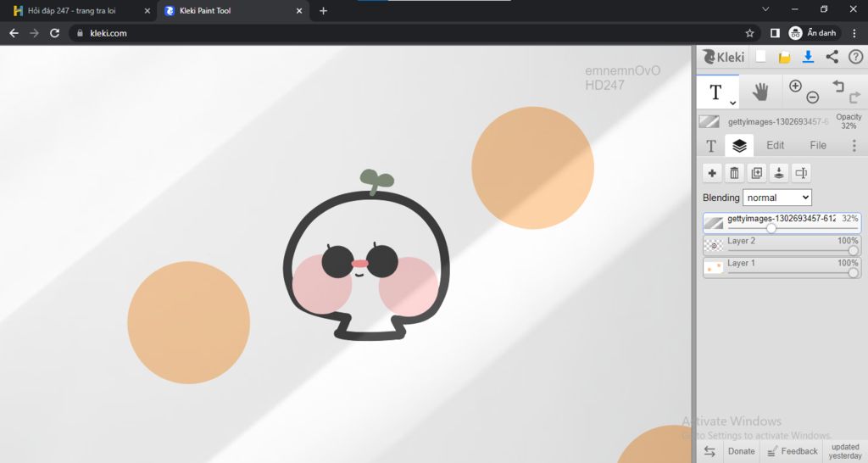The width and height of the screenshot is (868, 463).
Task: Open the three-dot more options menu
Action: click(x=854, y=146)
